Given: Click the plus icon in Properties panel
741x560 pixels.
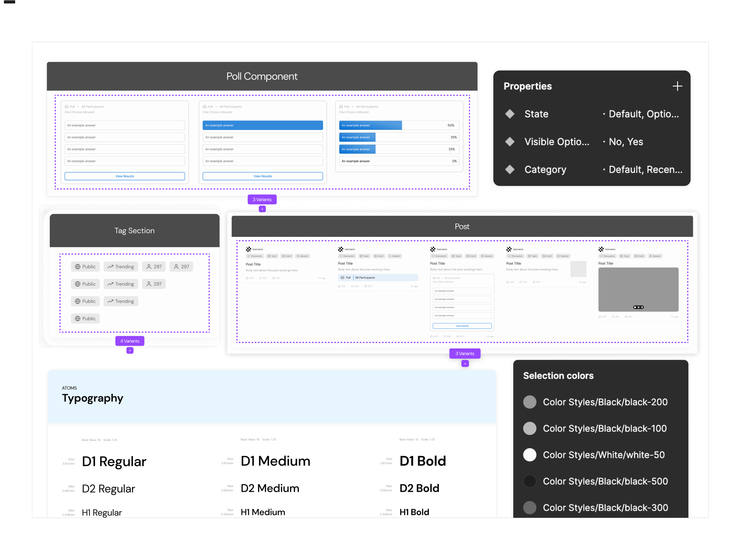Looking at the screenshot, I should (677, 86).
